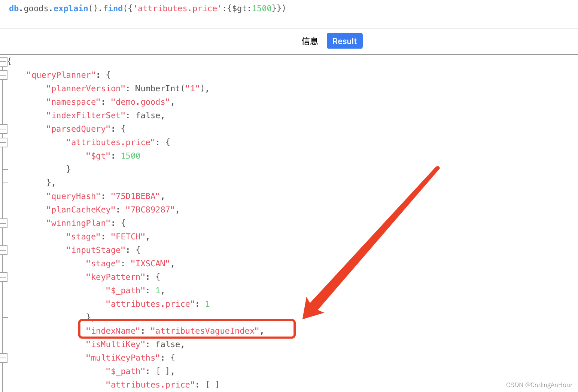Image resolution: width=578 pixels, height=392 pixels.
Task: Select the Result tab
Action: point(344,41)
